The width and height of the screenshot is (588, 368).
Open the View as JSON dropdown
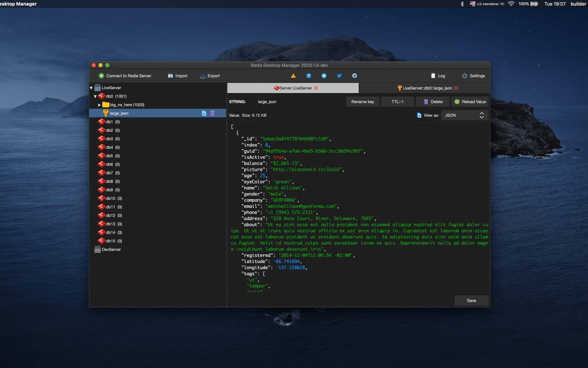click(x=464, y=115)
